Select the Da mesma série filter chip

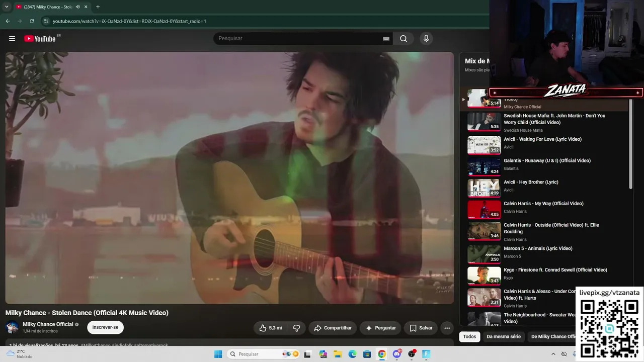(504, 337)
